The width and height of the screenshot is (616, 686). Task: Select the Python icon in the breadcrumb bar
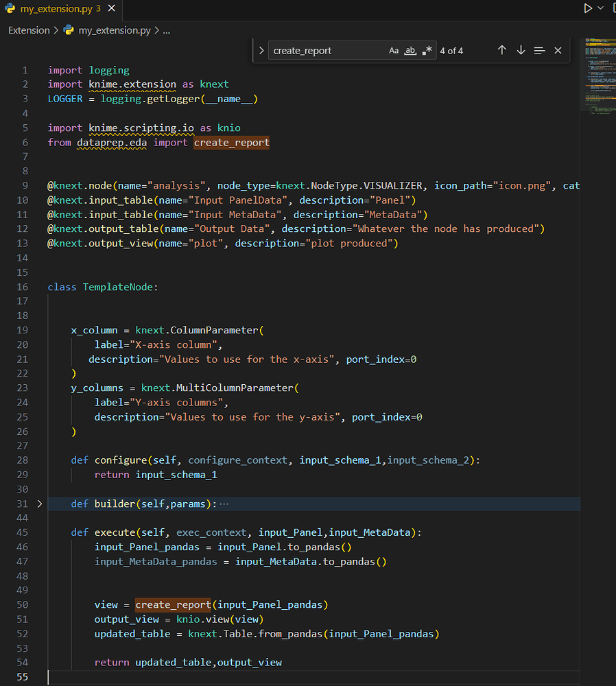(67, 30)
